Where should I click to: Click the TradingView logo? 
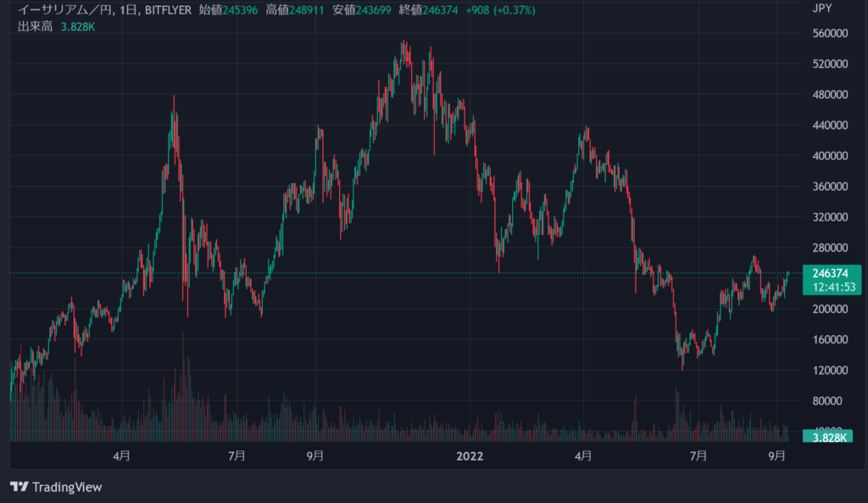click(56, 487)
